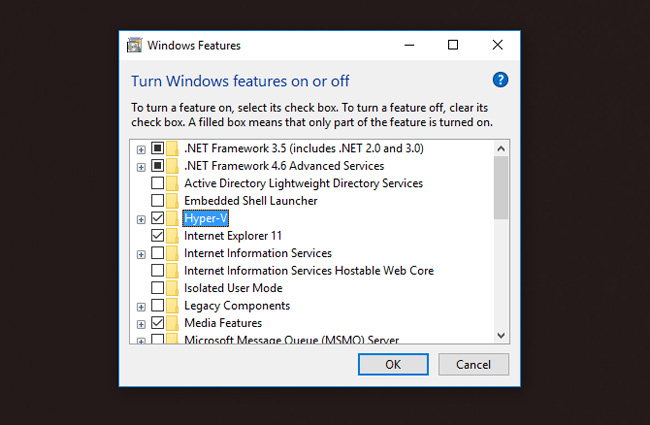
Task: Click the Internet Explorer 11 folder icon
Action: (x=173, y=236)
